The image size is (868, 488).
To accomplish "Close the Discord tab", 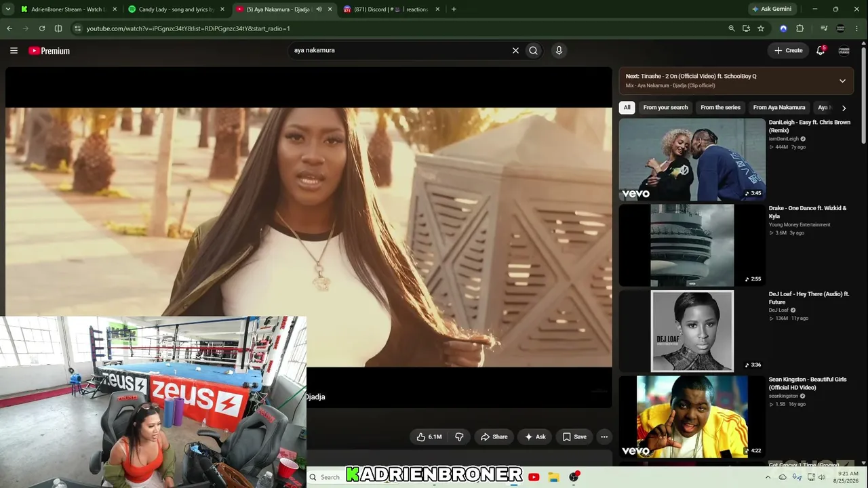I will pos(437,9).
